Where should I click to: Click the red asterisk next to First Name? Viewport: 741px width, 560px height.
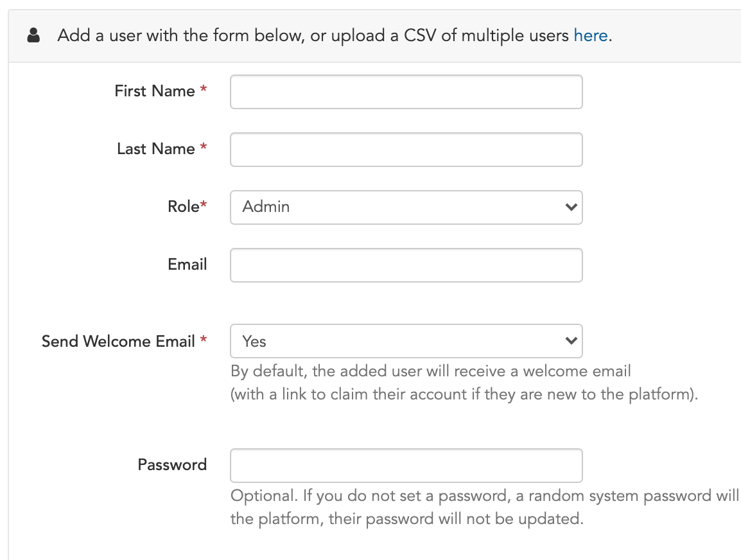(203, 89)
